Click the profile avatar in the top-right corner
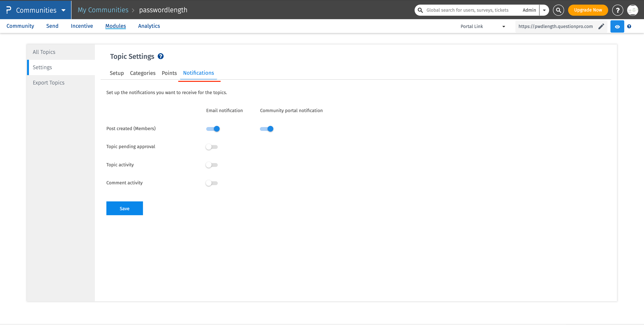This screenshot has width=644, height=325. [x=633, y=10]
